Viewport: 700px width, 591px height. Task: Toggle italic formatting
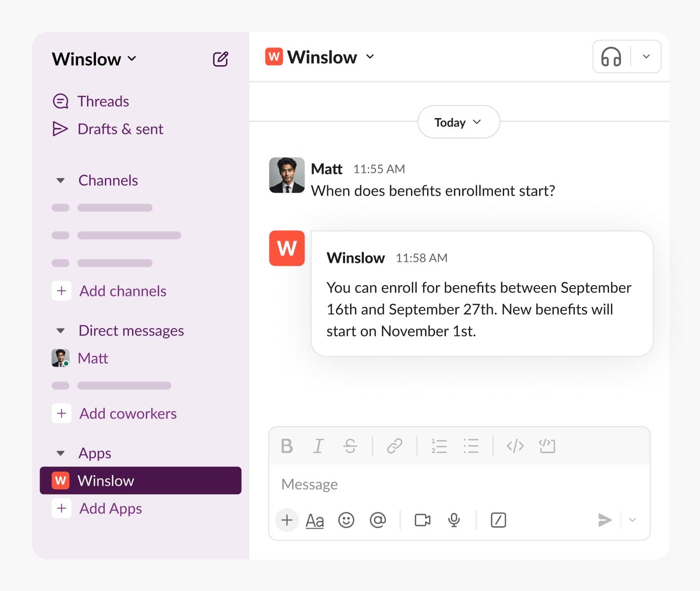click(318, 446)
